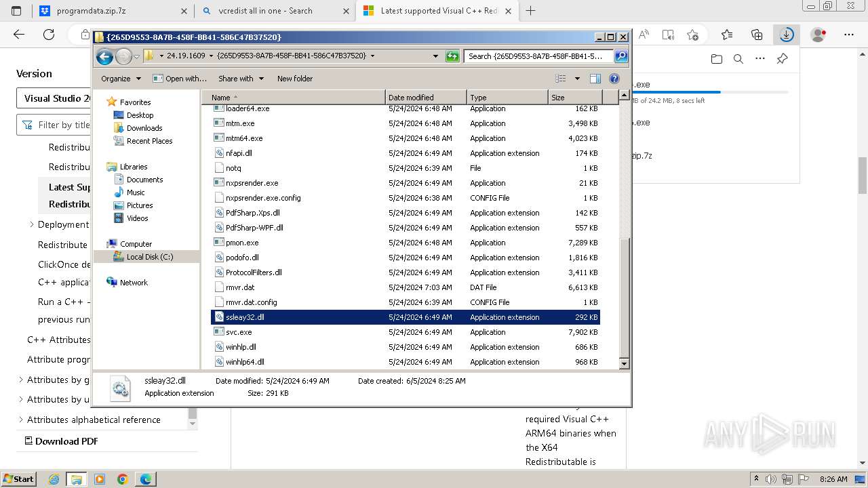Image resolution: width=868 pixels, height=488 pixels.
Task: Open Chrome from the taskbar
Action: (x=123, y=479)
